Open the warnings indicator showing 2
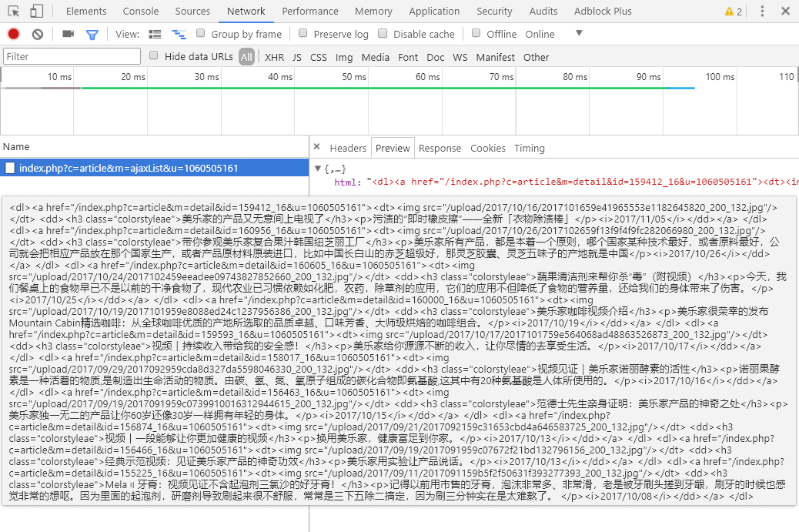The width and height of the screenshot is (799, 532). tap(734, 12)
